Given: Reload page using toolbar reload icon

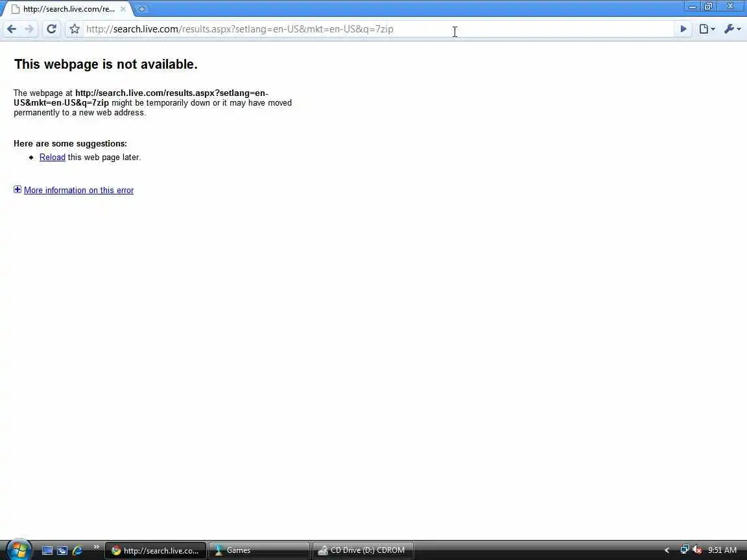Looking at the screenshot, I should pyautogui.click(x=51, y=29).
